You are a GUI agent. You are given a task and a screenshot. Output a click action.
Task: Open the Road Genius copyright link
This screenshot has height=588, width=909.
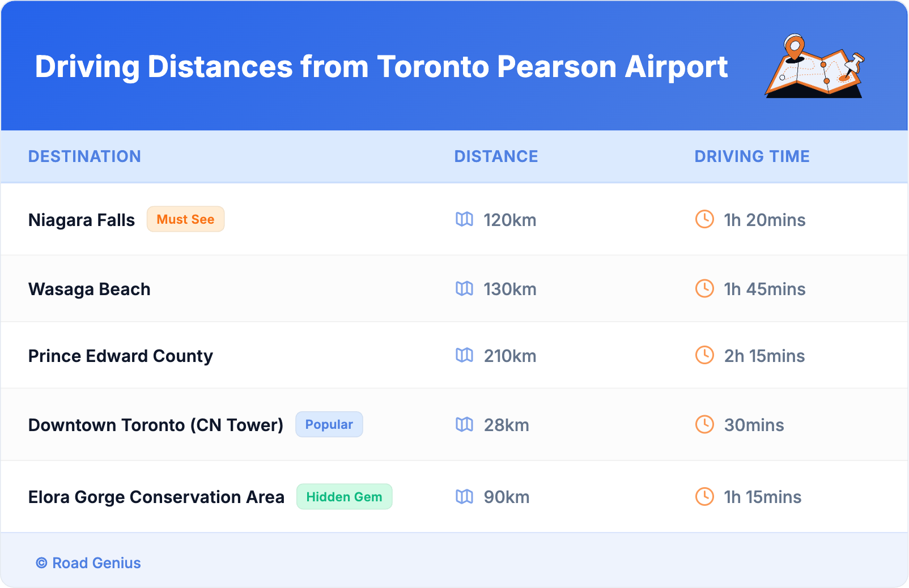[88, 563]
